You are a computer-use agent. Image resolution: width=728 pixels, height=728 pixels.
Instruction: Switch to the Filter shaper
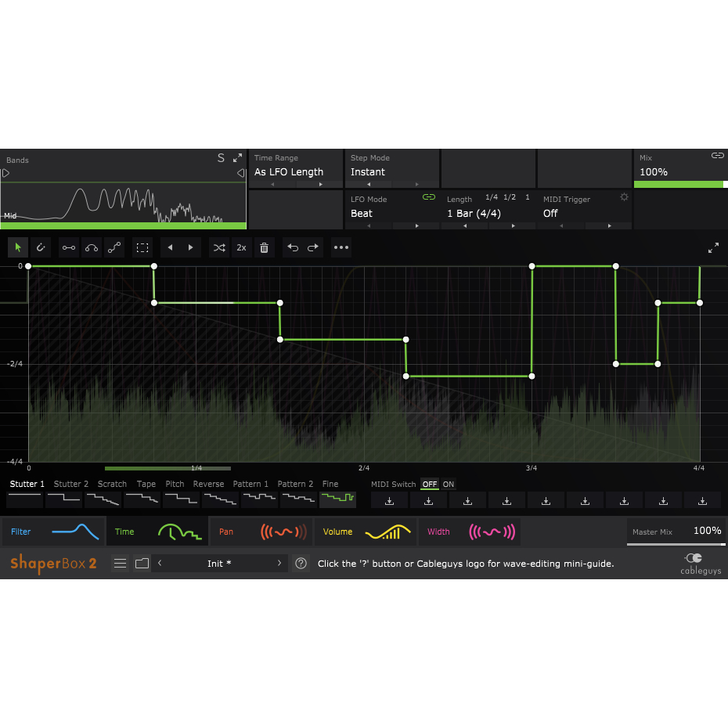pyautogui.click(x=53, y=532)
